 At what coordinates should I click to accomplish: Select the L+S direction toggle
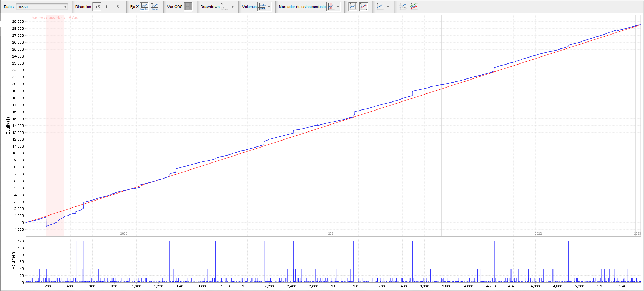pyautogui.click(x=97, y=7)
